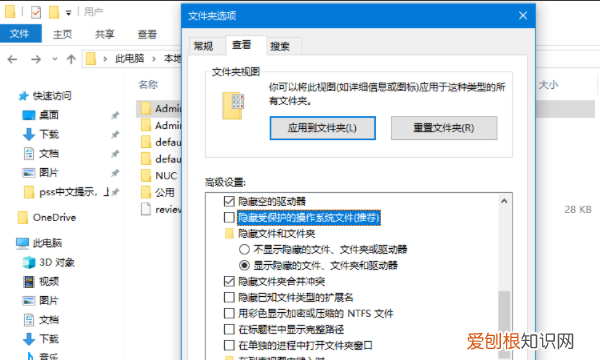Click the 下载 download arrow icon under quick access
This screenshot has width=600, height=360.
(29, 134)
